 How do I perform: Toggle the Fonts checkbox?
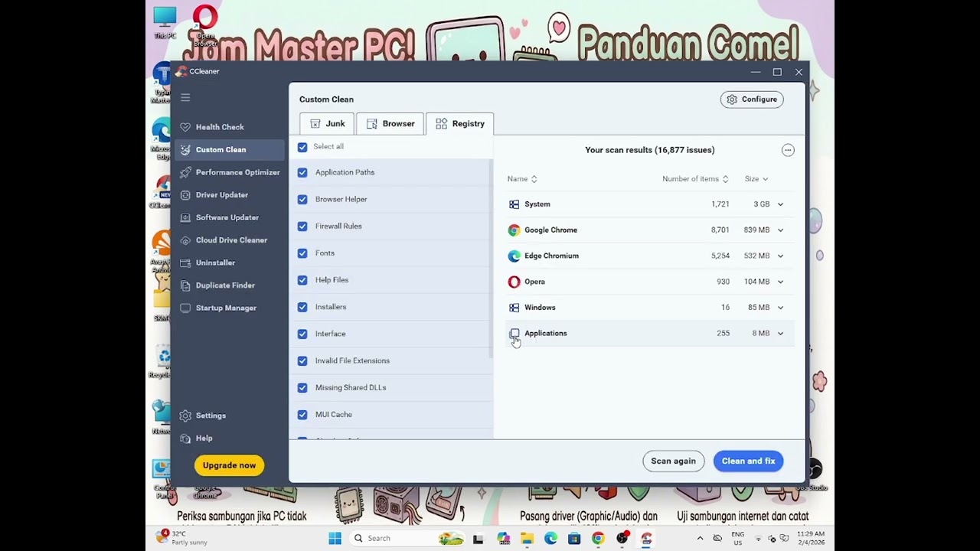(x=302, y=253)
